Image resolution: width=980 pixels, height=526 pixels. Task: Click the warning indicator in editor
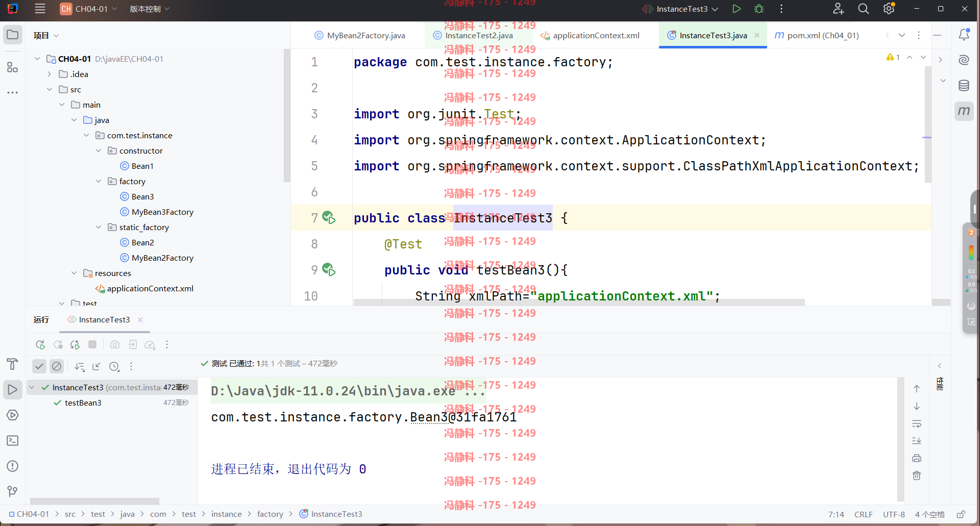tap(893, 57)
